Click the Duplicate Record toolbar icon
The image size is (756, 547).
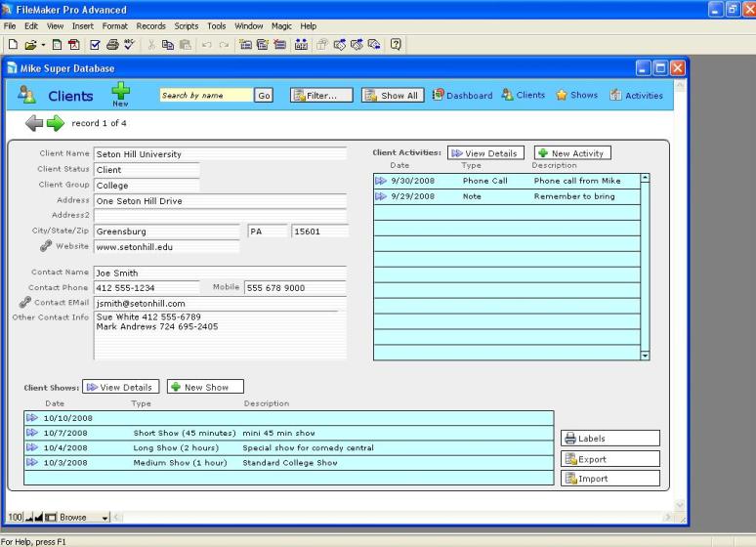(x=263, y=45)
